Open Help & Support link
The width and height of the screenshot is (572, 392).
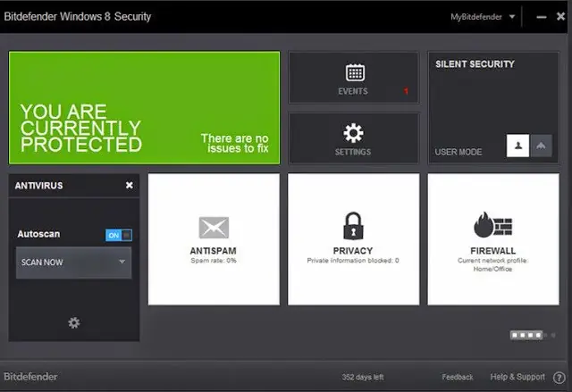tap(517, 377)
